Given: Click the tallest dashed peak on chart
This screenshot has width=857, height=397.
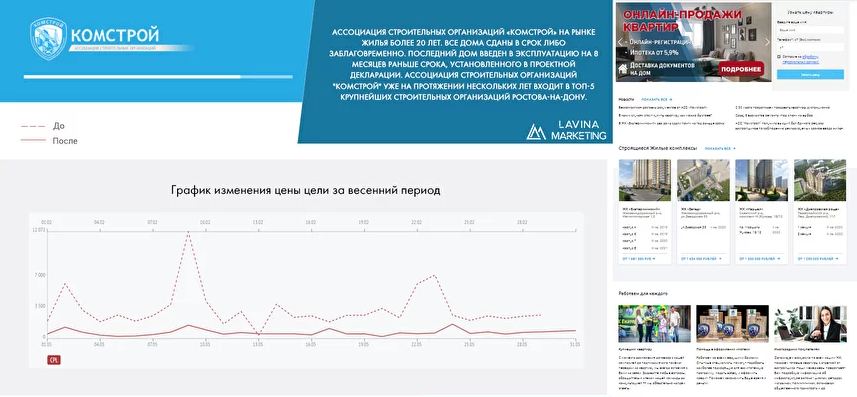Looking at the screenshot, I should pyautogui.click(x=189, y=232).
